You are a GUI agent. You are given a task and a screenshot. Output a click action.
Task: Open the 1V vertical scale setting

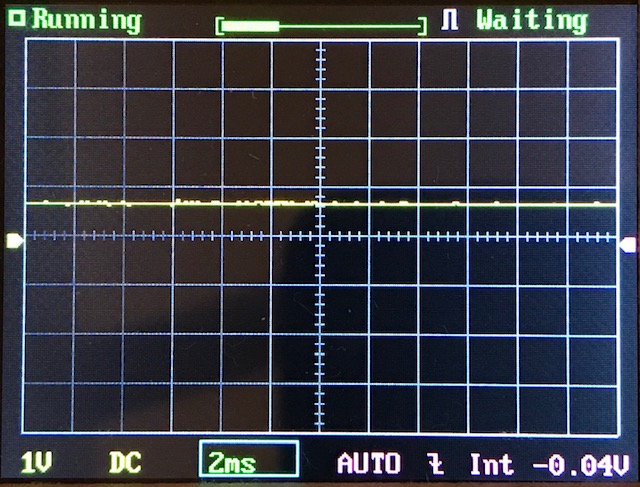37,464
